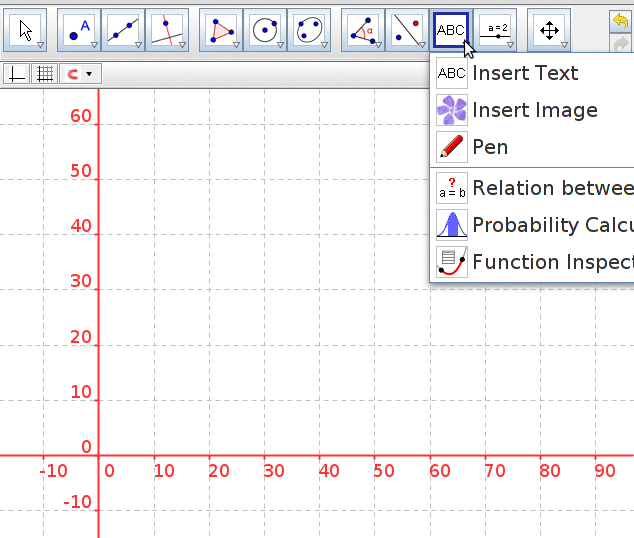Toggle axes visibility button
The height and width of the screenshot is (538, 634).
(x=18, y=74)
